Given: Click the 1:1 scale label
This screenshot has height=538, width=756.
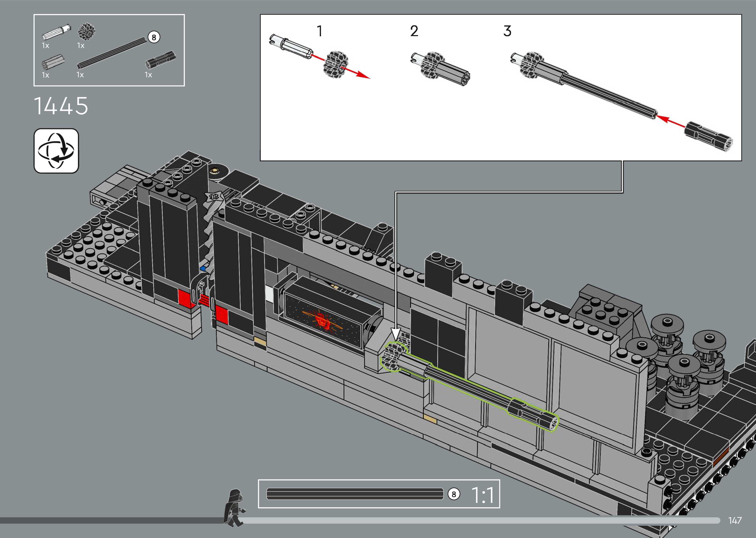Looking at the screenshot, I should 483,495.
